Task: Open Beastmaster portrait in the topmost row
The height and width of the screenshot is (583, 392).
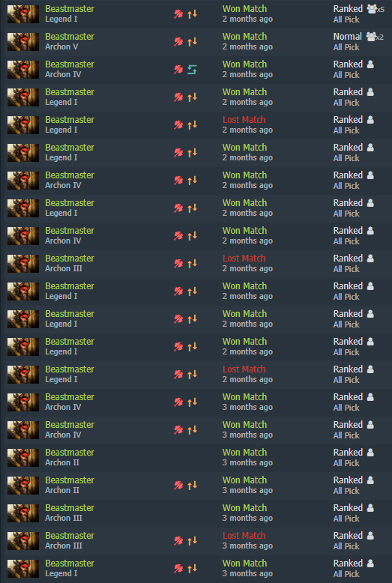Action: point(23,14)
